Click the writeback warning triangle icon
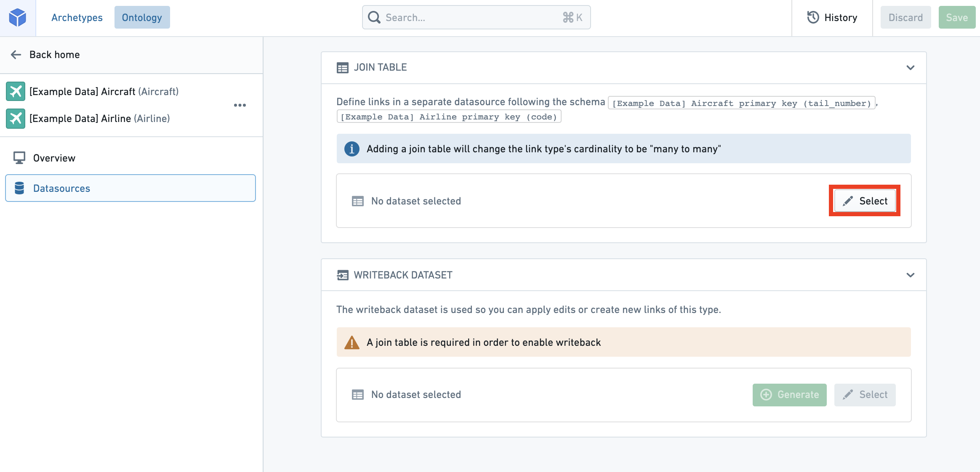Screen dimensions: 980x472 pyautogui.click(x=352, y=342)
